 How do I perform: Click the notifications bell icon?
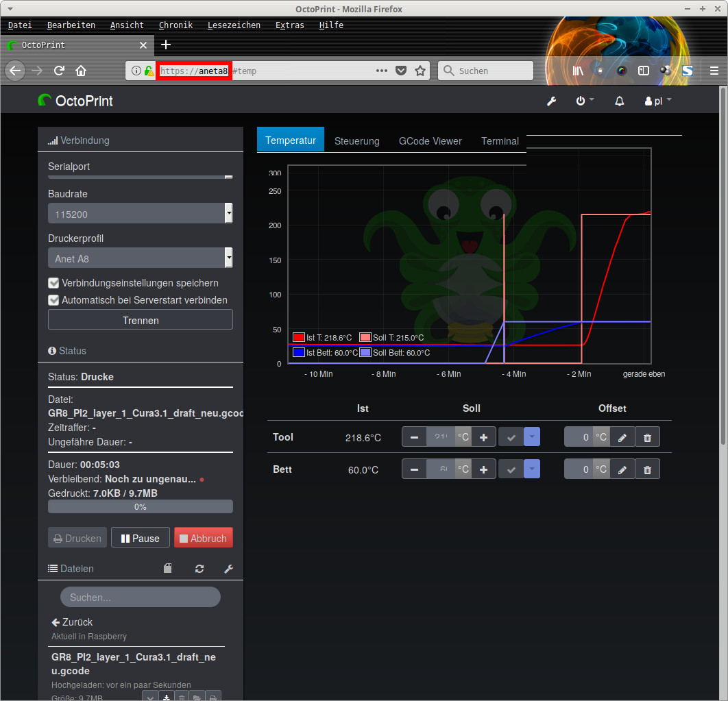click(620, 101)
